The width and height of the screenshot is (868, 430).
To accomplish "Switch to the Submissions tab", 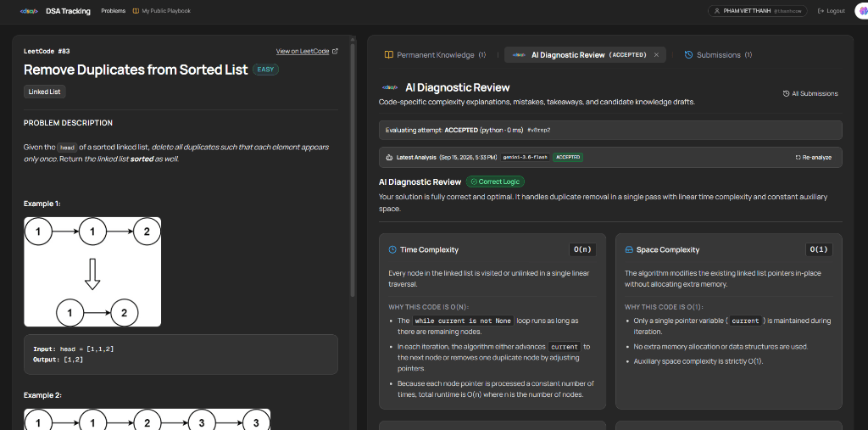I will click(718, 55).
